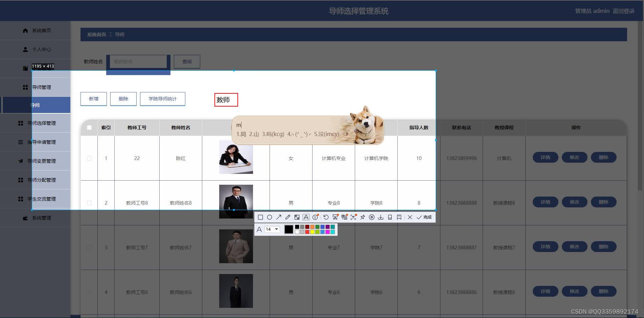
Task: Select the numbered marker tool
Action: point(315,217)
